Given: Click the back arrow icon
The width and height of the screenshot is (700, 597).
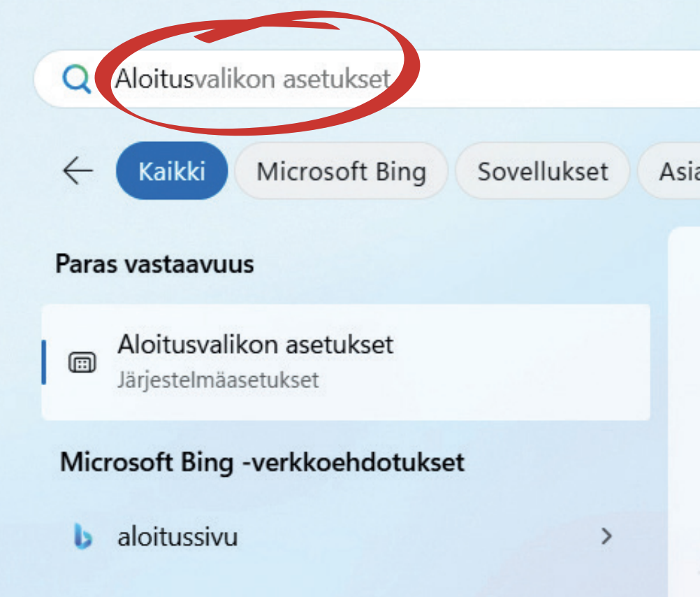Looking at the screenshot, I should (x=78, y=171).
